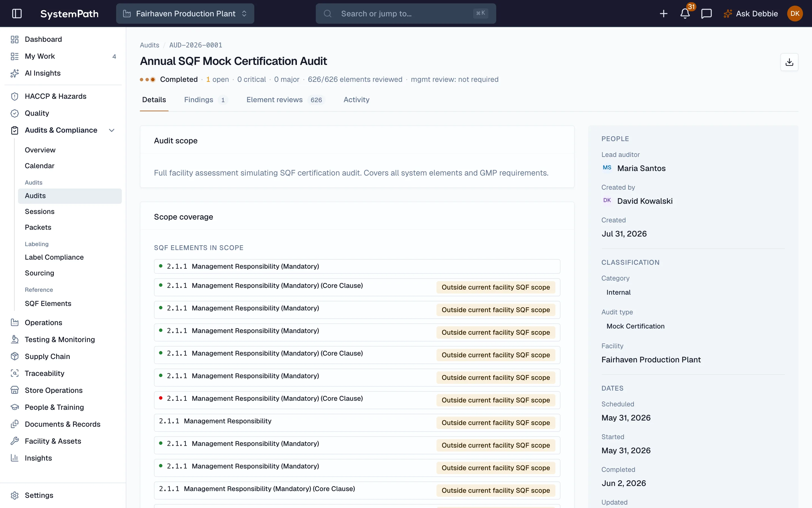Image resolution: width=812 pixels, height=508 pixels.
Task: Click the Dashboard grid icon
Action: pyautogui.click(x=14, y=39)
